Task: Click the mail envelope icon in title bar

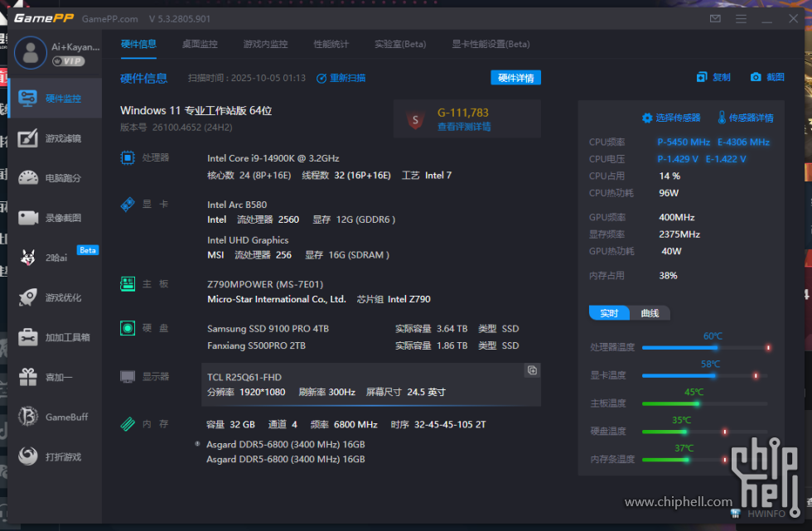Action: pyautogui.click(x=715, y=18)
